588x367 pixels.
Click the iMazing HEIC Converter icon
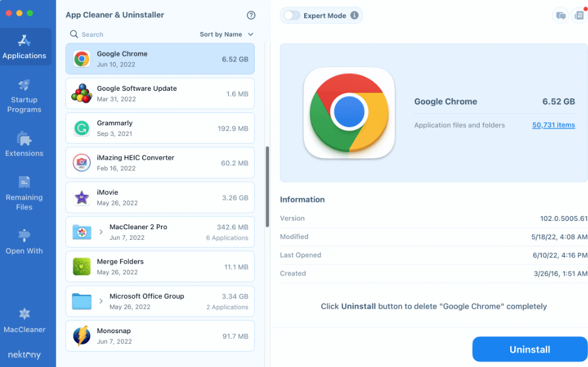tap(81, 163)
